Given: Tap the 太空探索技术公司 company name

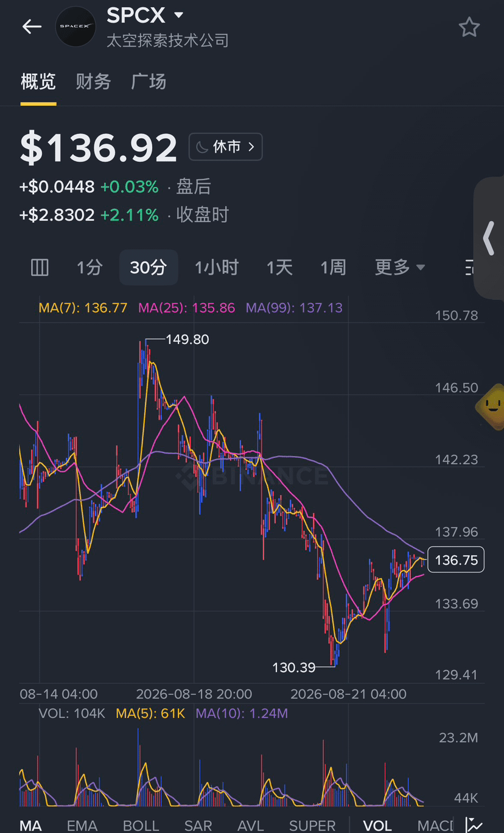Looking at the screenshot, I should [168, 41].
